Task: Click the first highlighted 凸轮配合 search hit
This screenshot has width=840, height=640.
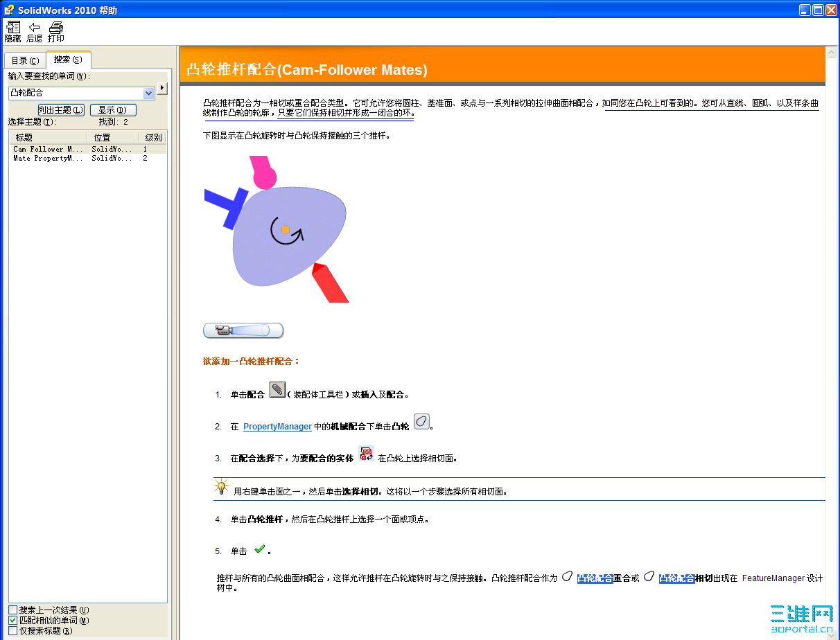Action: pos(595,578)
